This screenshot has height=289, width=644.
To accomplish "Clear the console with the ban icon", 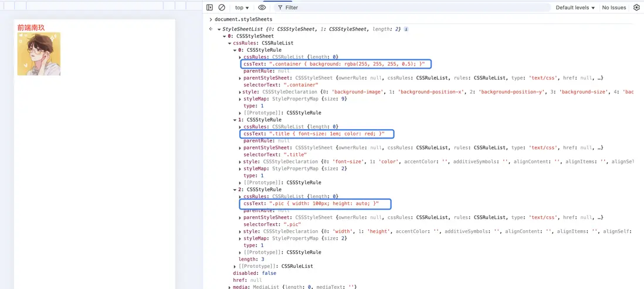I will [222, 8].
